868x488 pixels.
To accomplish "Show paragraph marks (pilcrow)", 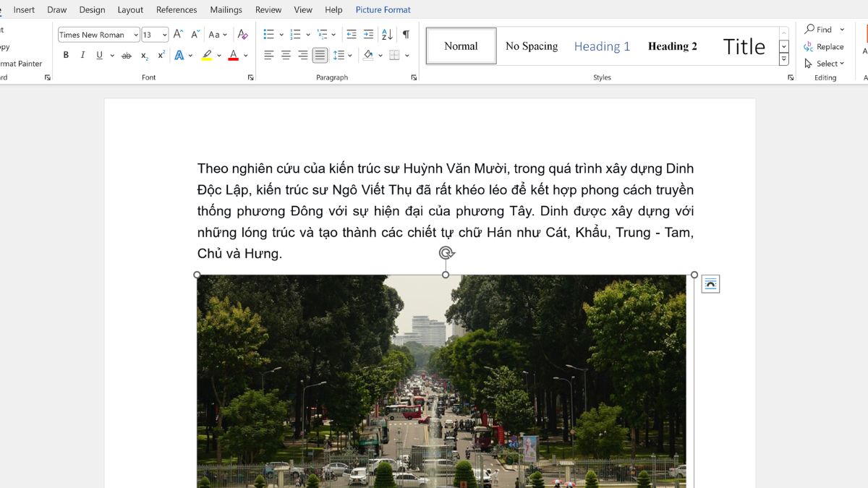I will 406,34.
